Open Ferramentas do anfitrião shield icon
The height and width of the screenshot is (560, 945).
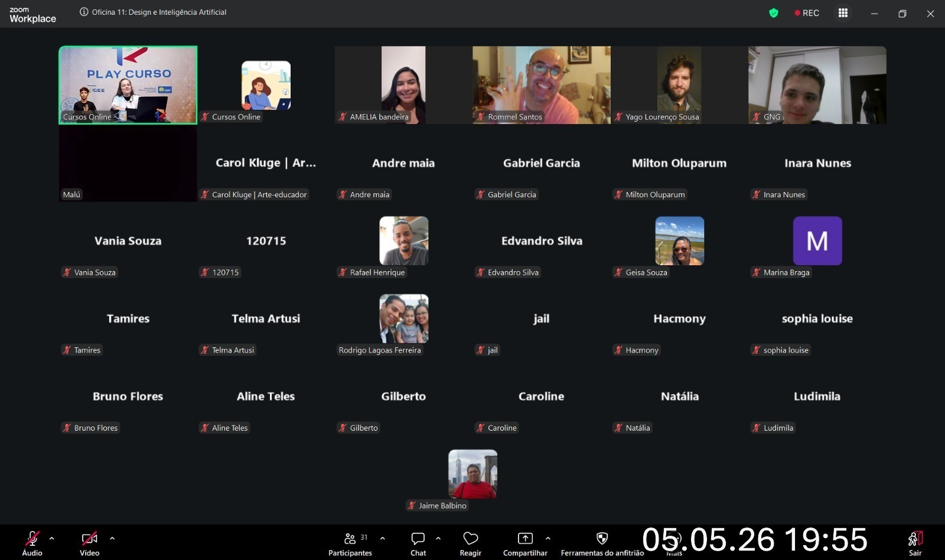[x=602, y=538]
